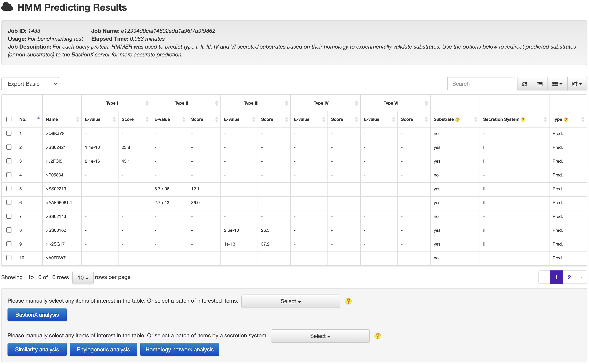Click the Substrate help question-mark icon
This screenshot has width=589, height=364.
pyautogui.click(x=457, y=120)
